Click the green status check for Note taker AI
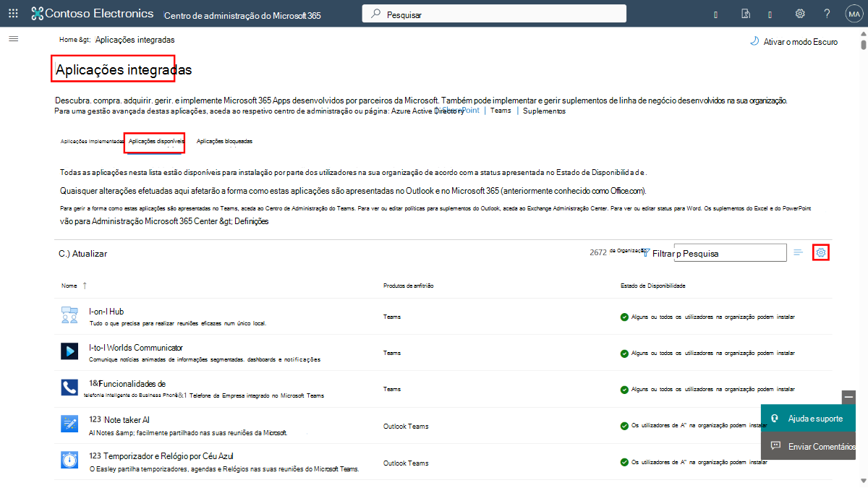 (624, 426)
